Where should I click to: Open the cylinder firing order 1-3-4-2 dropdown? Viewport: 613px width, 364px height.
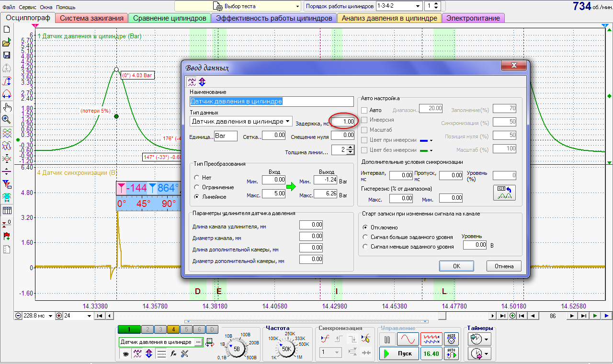coord(419,6)
